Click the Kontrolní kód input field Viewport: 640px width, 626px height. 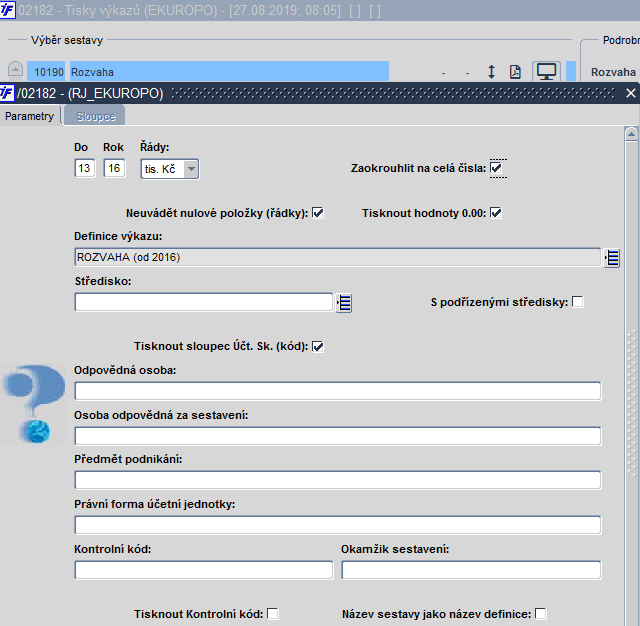204,570
